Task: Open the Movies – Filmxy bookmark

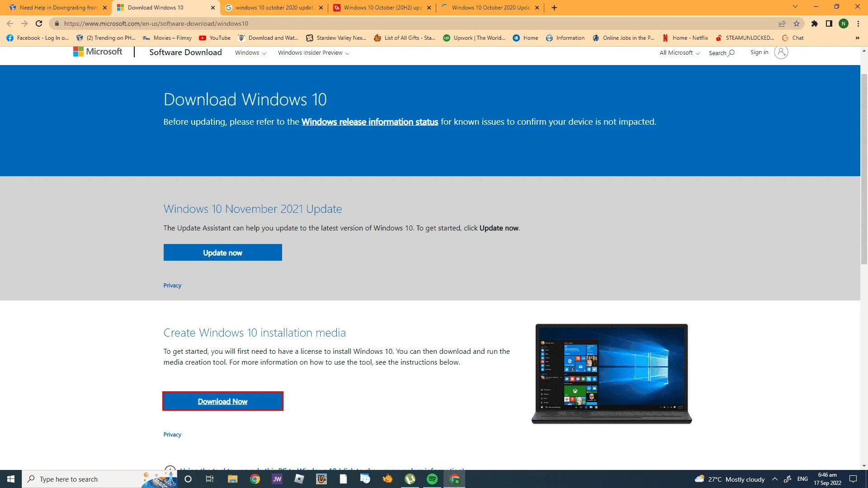Action: [167, 38]
